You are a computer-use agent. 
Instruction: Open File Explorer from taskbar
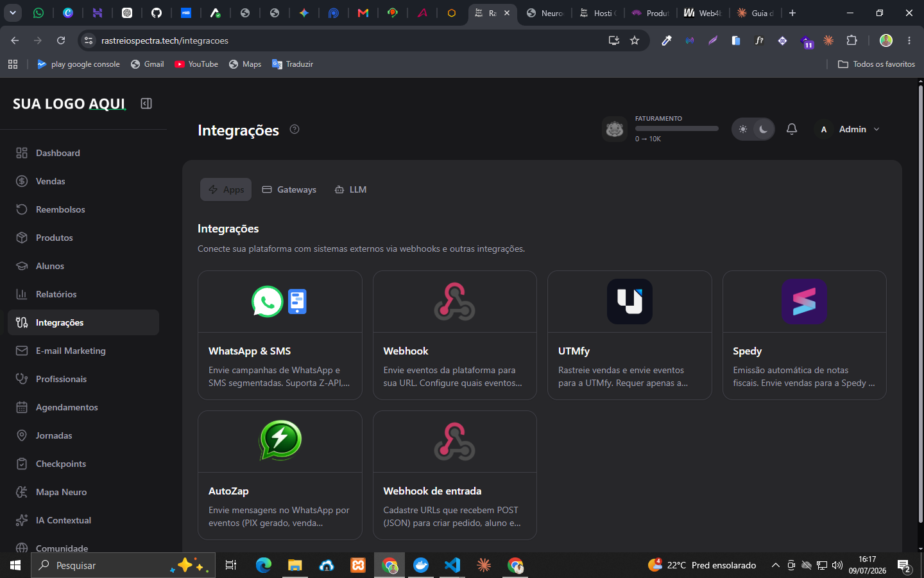(295, 565)
